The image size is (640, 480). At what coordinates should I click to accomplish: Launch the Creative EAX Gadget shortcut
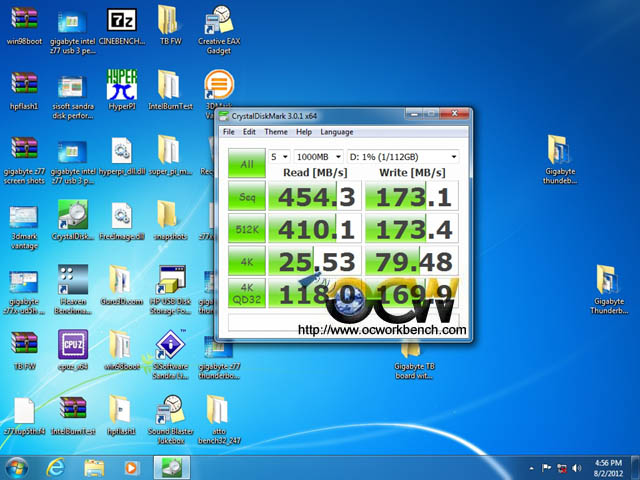pos(219,20)
